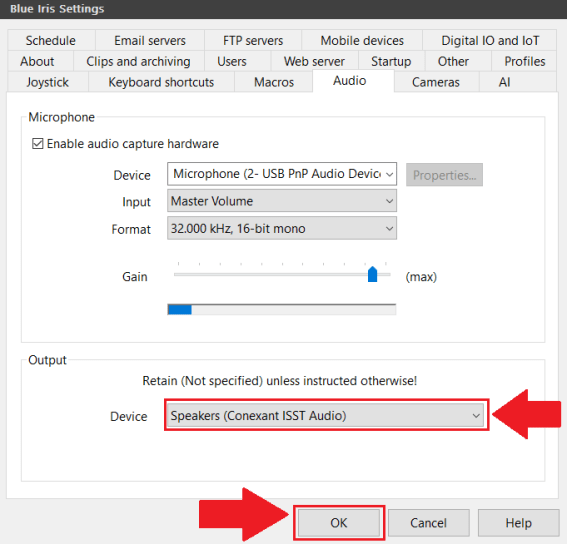Open the Digital IO and IoT tab

490,40
